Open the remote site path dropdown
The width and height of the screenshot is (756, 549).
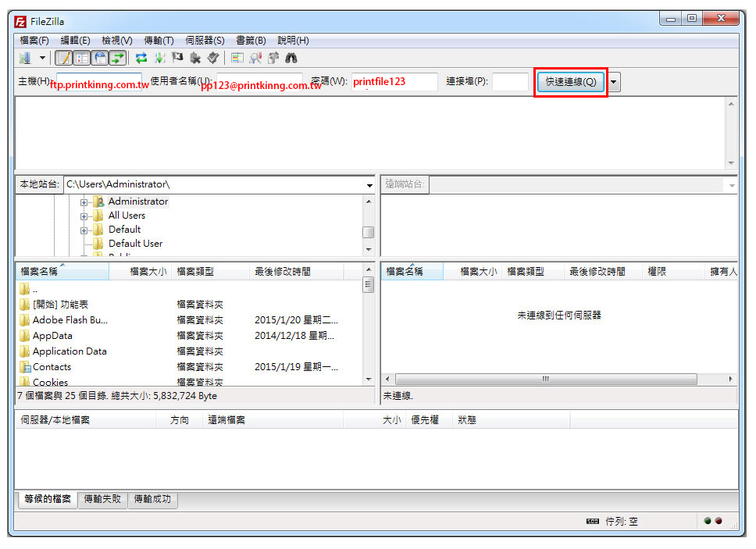point(732,185)
